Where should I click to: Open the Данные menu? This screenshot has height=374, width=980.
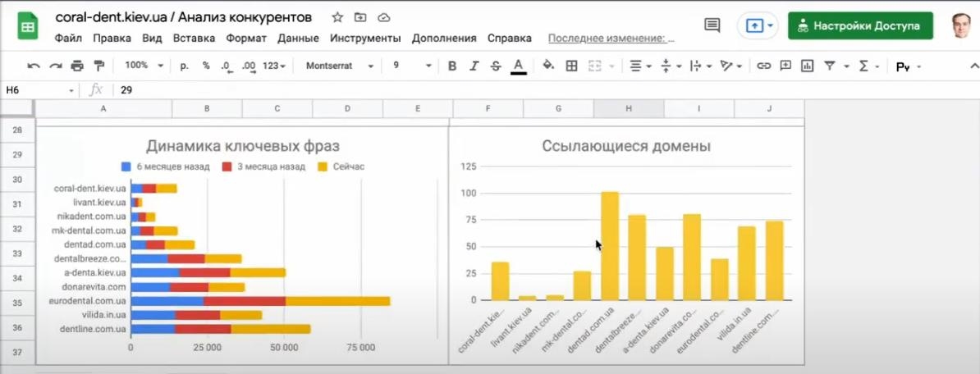pos(298,38)
